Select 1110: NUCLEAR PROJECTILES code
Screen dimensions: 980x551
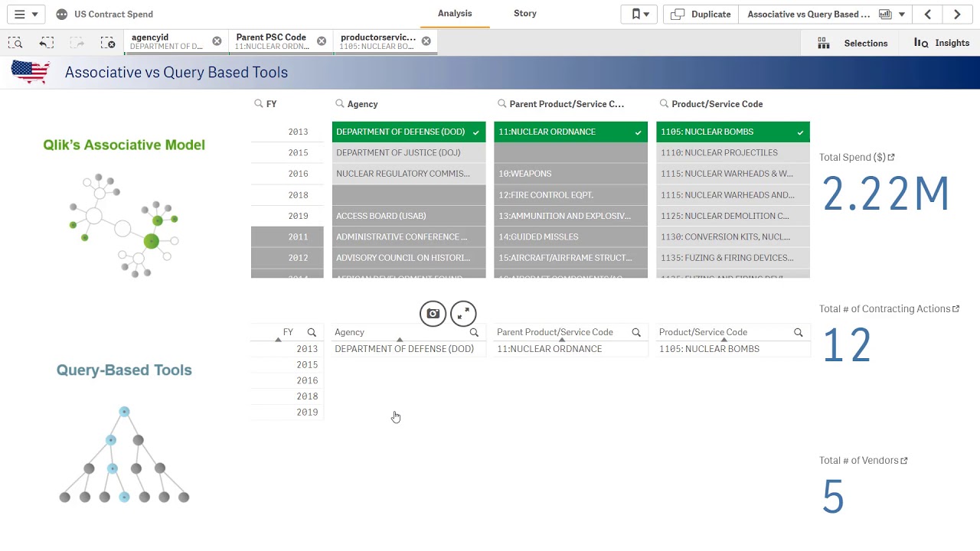(733, 152)
